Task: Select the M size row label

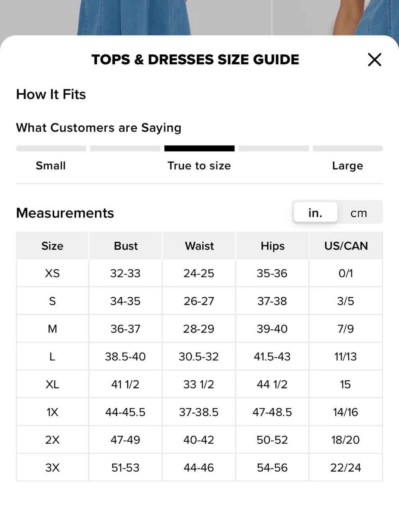Action: pos(52,329)
